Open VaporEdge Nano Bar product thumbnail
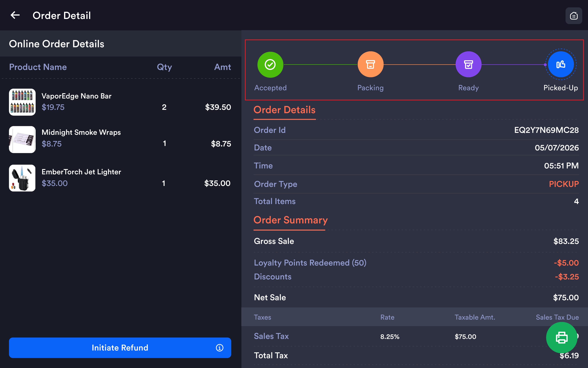588x368 pixels. click(x=22, y=102)
